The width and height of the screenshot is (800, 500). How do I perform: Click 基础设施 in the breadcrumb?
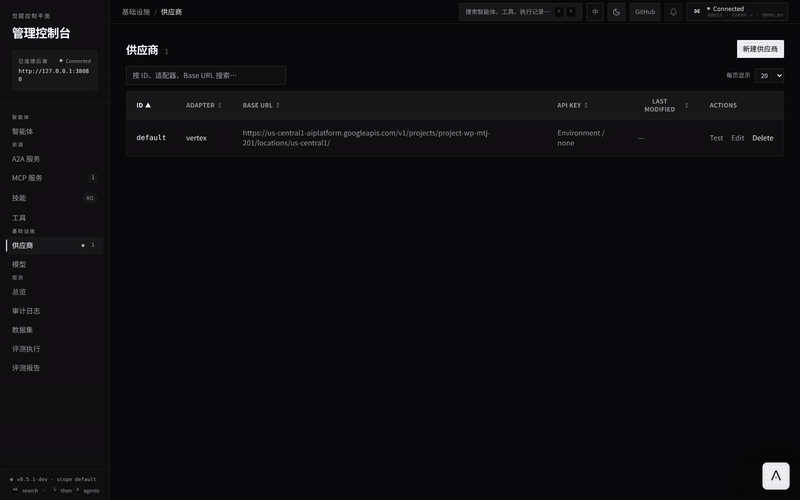tap(136, 12)
